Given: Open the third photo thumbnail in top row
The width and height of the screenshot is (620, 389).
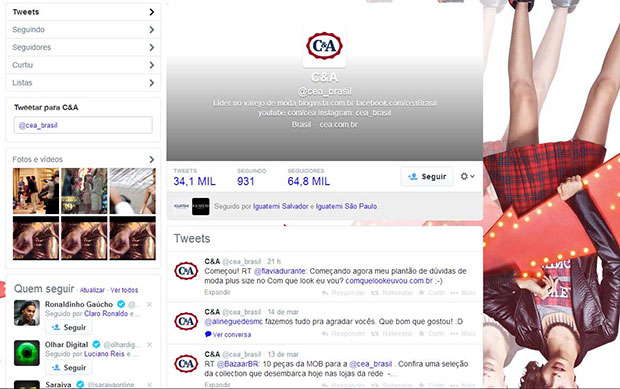Looking at the screenshot, I should point(132,191).
